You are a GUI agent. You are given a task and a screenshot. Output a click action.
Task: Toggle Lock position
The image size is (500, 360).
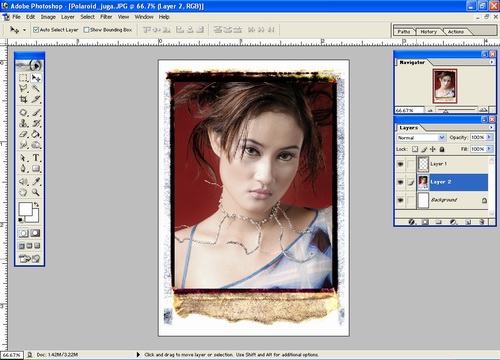433,149
